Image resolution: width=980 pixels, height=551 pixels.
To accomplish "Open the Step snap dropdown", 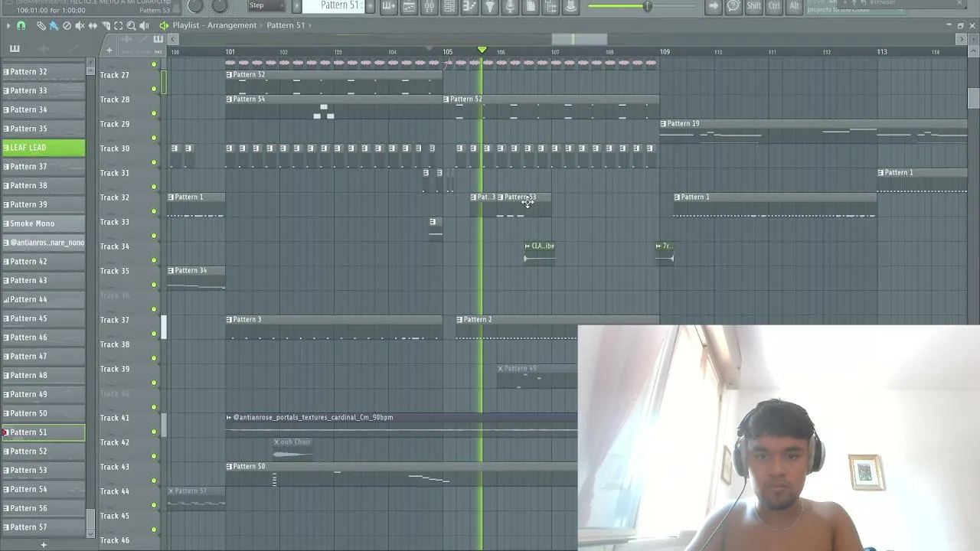I will tap(267, 5).
